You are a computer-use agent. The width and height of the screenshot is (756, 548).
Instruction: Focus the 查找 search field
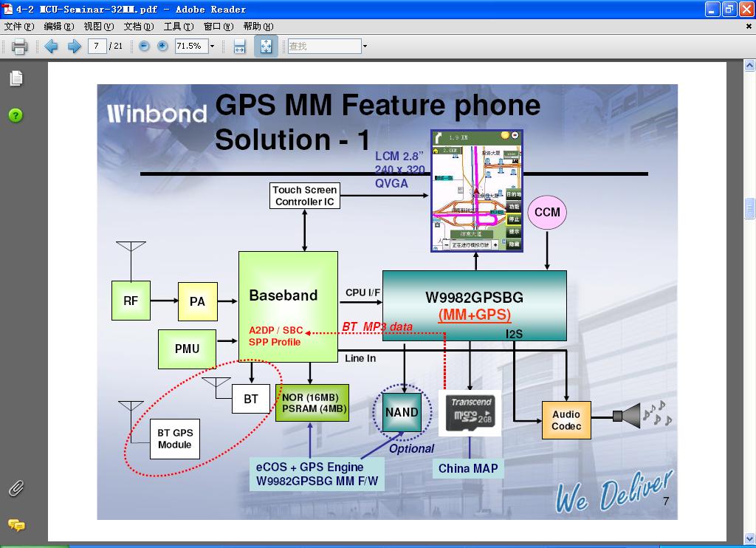tap(325, 47)
